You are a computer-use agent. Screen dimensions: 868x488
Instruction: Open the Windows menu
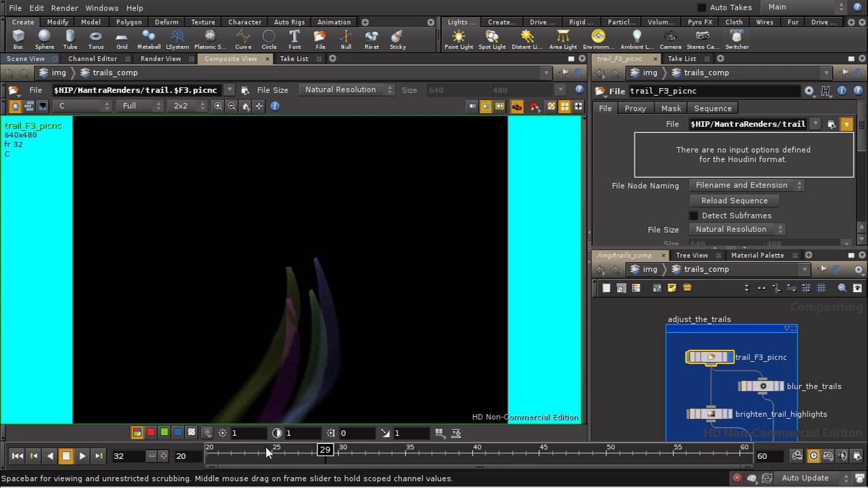point(102,7)
